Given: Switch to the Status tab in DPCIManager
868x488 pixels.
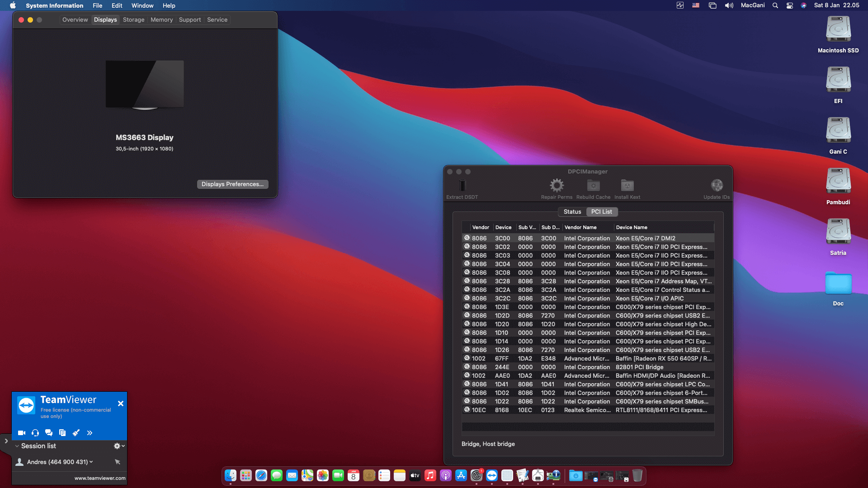Looking at the screenshot, I should (x=572, y=211).
